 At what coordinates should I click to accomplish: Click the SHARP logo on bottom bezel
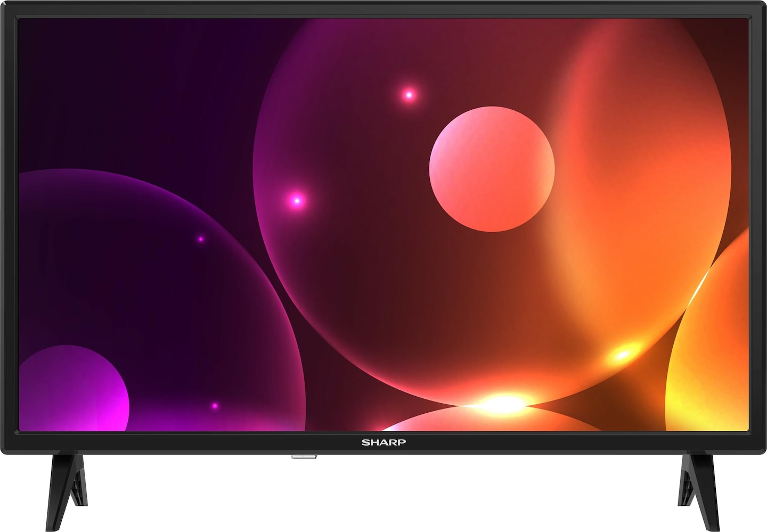tap(383, 442)
